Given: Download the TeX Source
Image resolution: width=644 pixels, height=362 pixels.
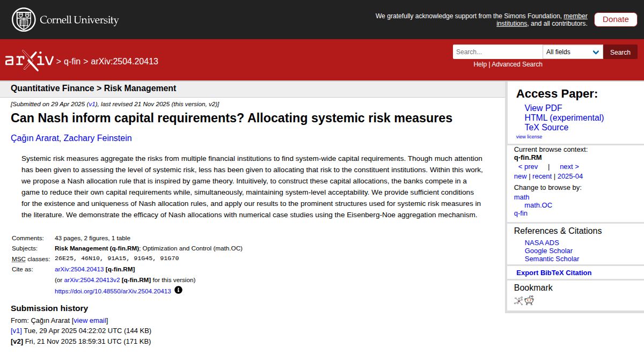Looking at the screenshot, I should click(x=546, y=128).
